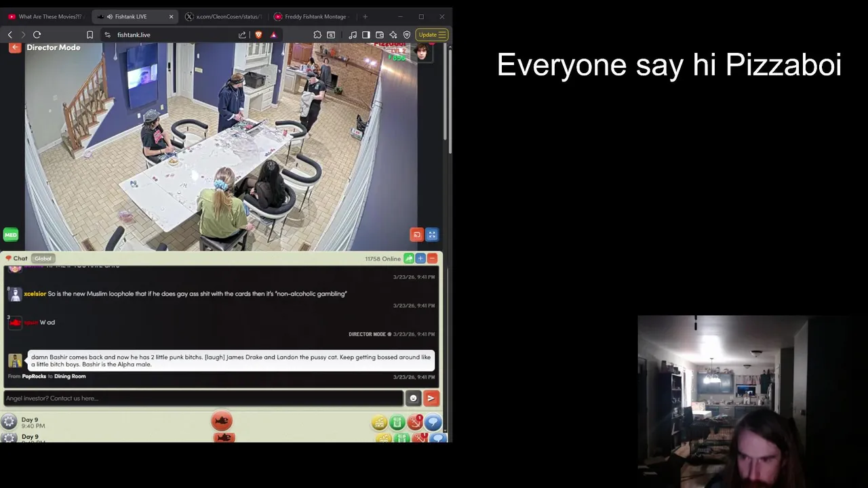Click the 'W ad' chat message
Image resolution: width=868 pixels, height=488 pixels.
[x=47, y=322]
